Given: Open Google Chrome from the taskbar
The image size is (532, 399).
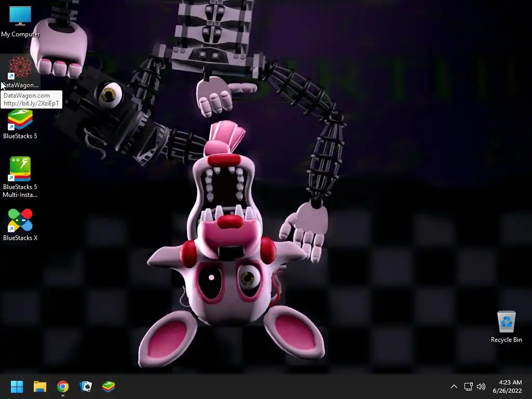Looking at the screenshot, I should click(63, 387).
